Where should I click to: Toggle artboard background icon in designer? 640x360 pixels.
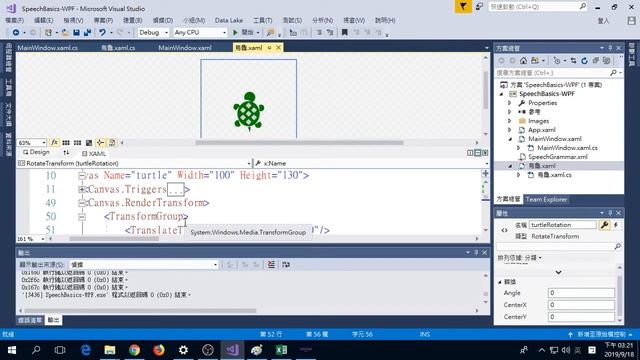coord(89,142)
